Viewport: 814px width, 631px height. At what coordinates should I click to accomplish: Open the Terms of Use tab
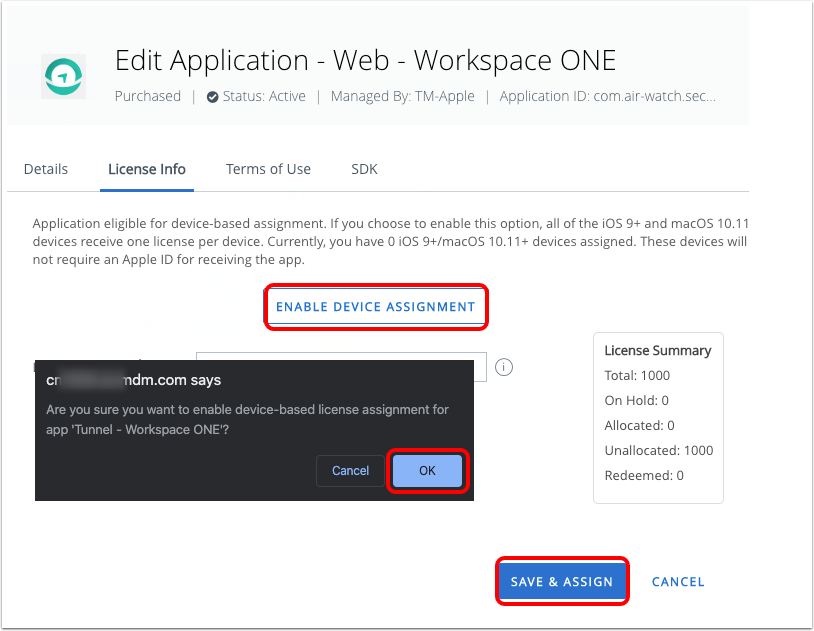tap(268, 169)
